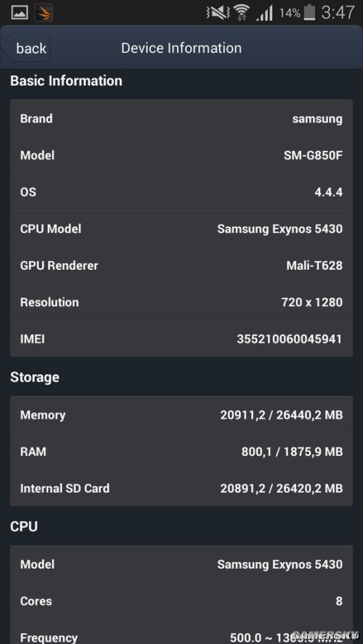
Task: Tap the 14% battery percentage indicator
Action: click(290, 13)
